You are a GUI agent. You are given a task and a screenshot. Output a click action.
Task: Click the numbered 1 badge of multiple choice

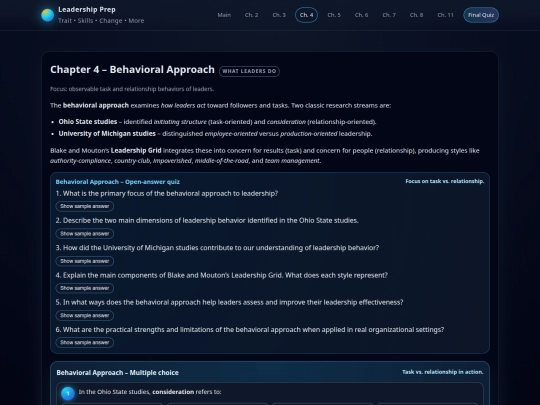point(68,393)
